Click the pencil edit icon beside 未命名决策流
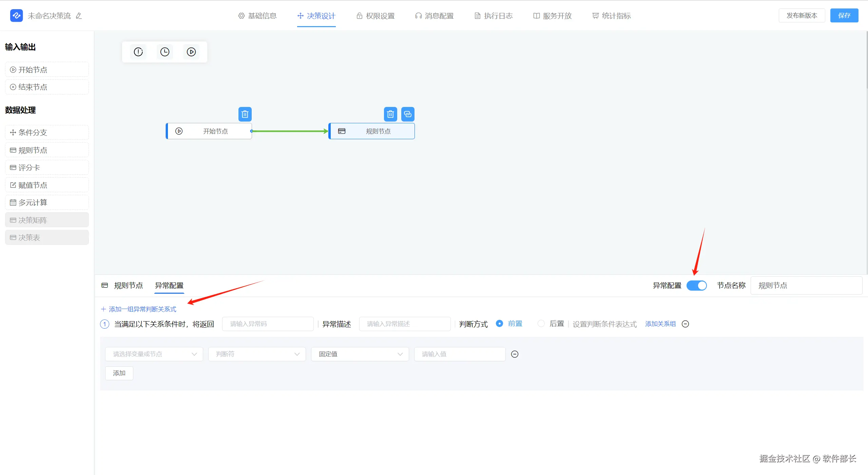The height and width of the screenshot is (475, 868). 79,16
